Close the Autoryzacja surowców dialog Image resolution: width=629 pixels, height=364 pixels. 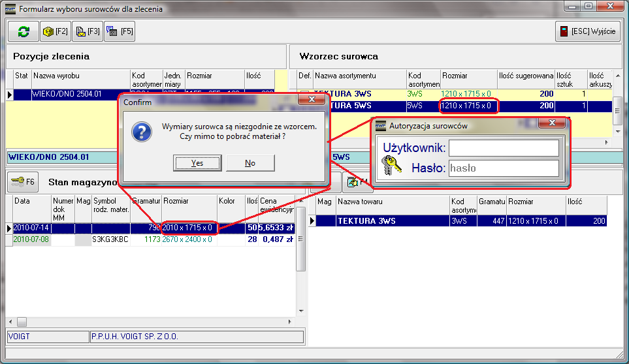tap(552, 124)
